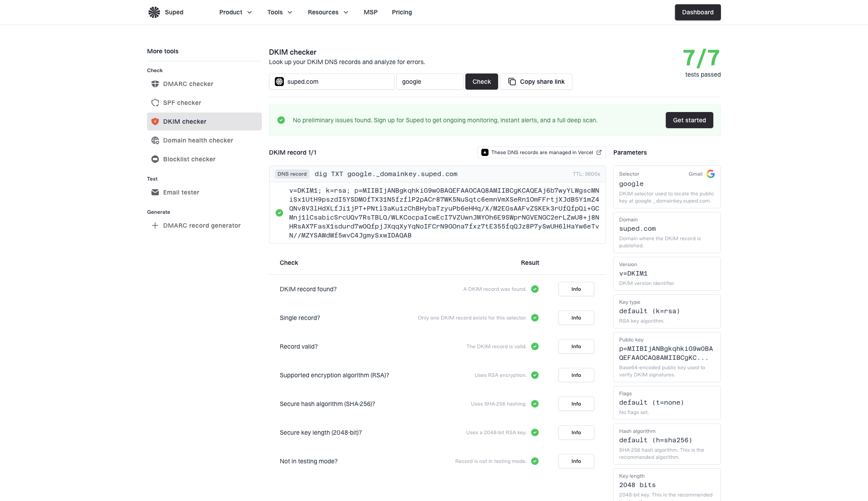Click the dig TXT command text
Viewport: 868px width, 501px height.
(386, 174)
